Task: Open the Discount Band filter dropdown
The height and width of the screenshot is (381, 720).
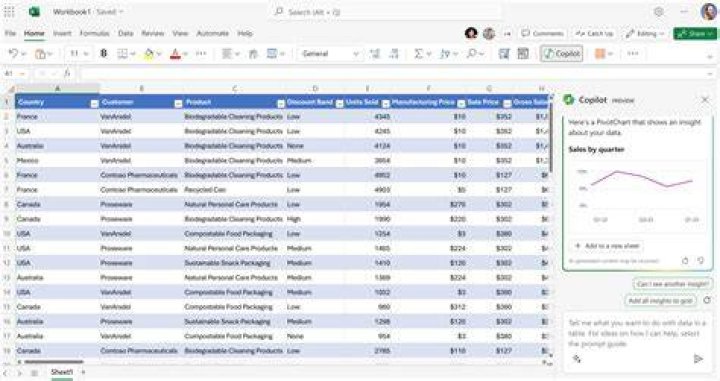Action: [339, 104]
